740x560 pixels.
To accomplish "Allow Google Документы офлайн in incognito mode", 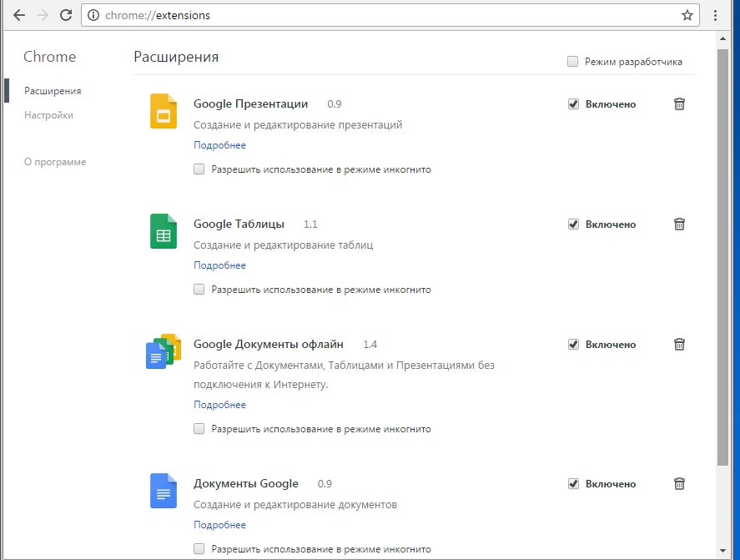I will pos(199,429).
